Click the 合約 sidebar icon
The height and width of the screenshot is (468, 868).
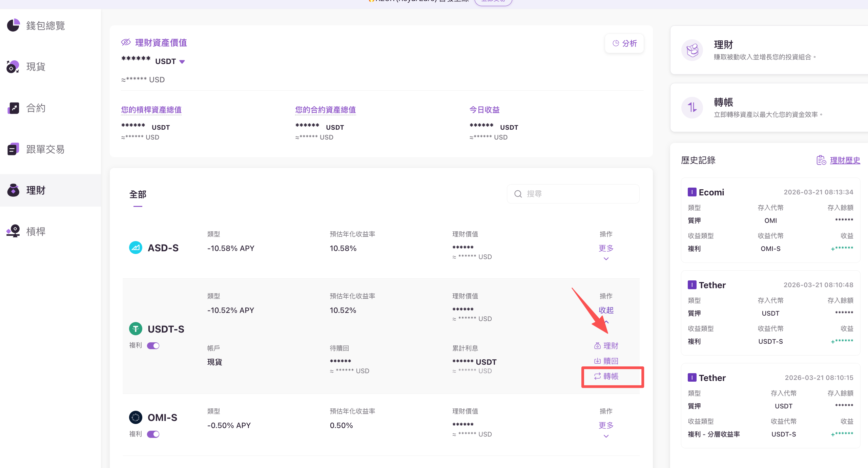13,108
